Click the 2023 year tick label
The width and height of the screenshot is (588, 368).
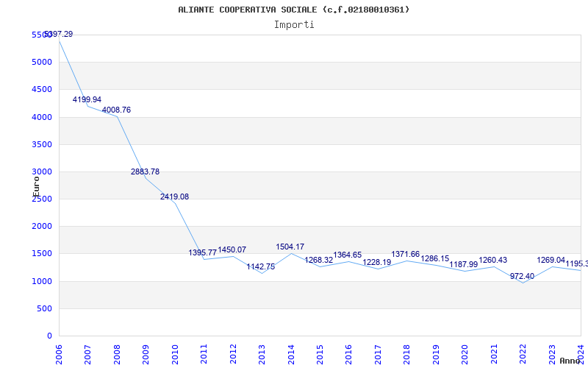552,354
